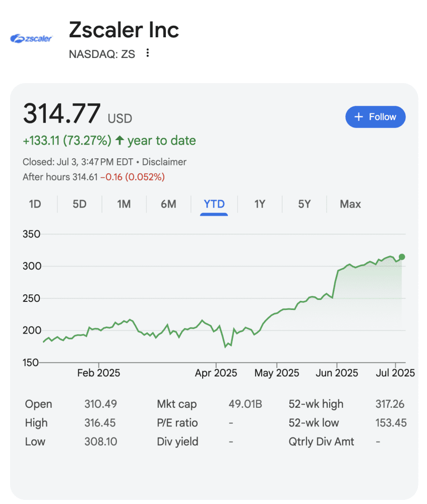The width and height of the screenshot is (427, 504).
Task: Click the May 2025 axis label
Action: (277, 373)
